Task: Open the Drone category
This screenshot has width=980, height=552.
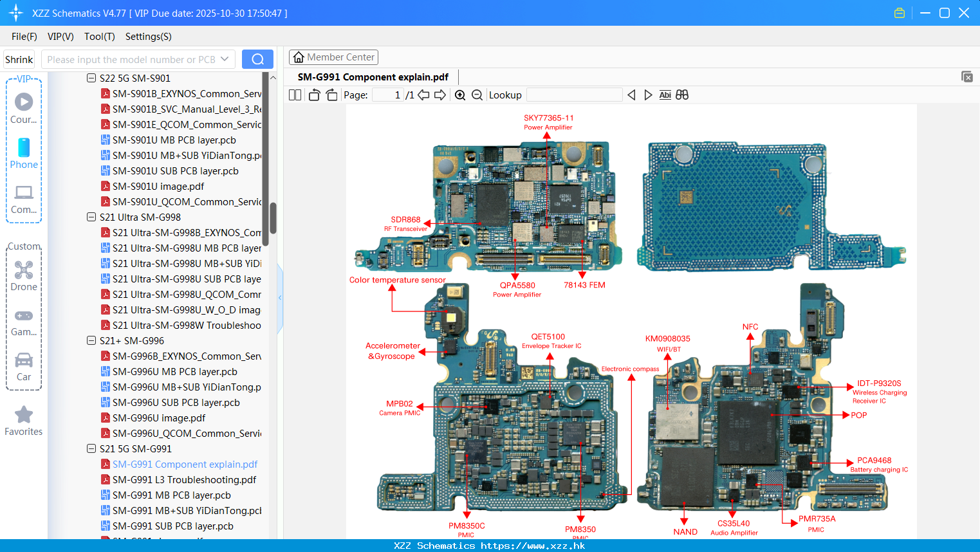Action: coord(24,276)
